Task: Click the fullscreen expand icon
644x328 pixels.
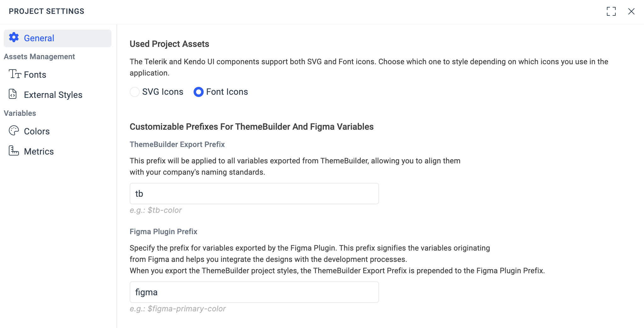Action: [611, 11]
